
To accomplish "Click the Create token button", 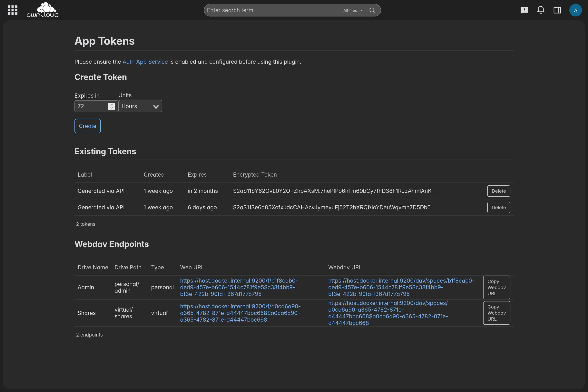I will (87, 126).
